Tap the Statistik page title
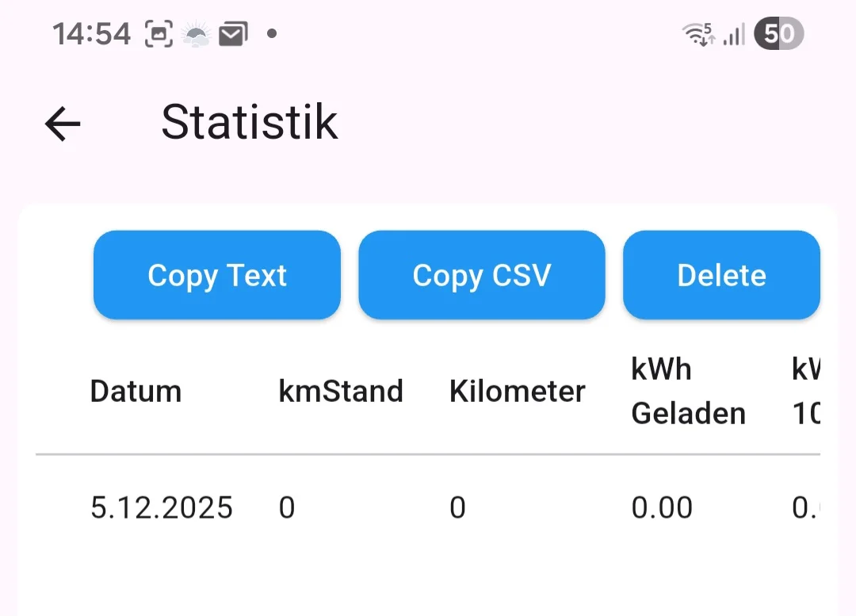856x616 pixels. tap(250, 122)
